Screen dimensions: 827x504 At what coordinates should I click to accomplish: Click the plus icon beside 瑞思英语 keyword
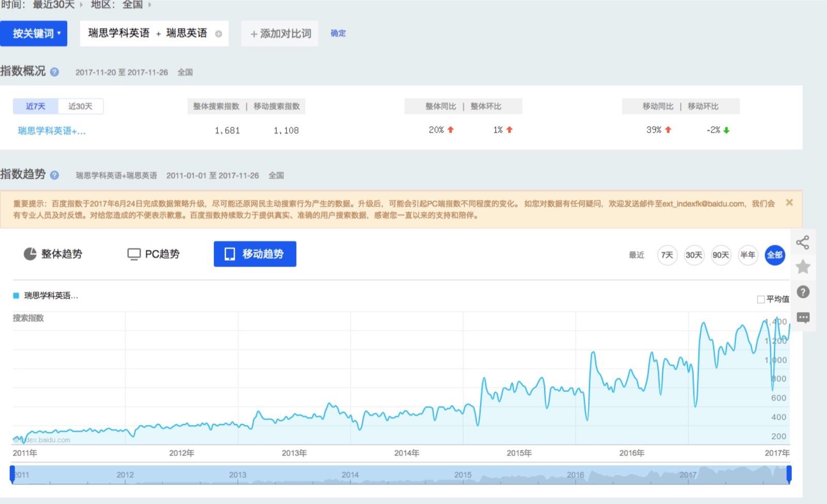(219, 34)
